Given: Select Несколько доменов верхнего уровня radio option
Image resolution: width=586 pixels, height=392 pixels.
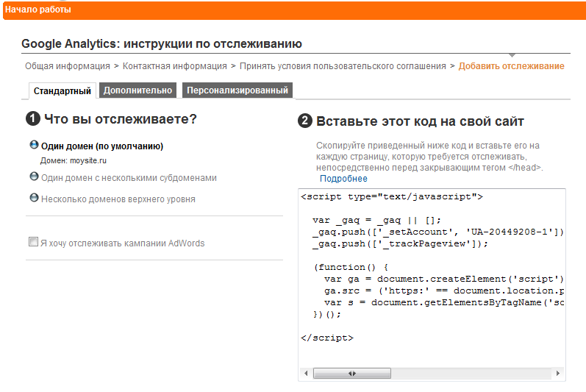Looking at the screenshot, I should [x=34, y=198].
